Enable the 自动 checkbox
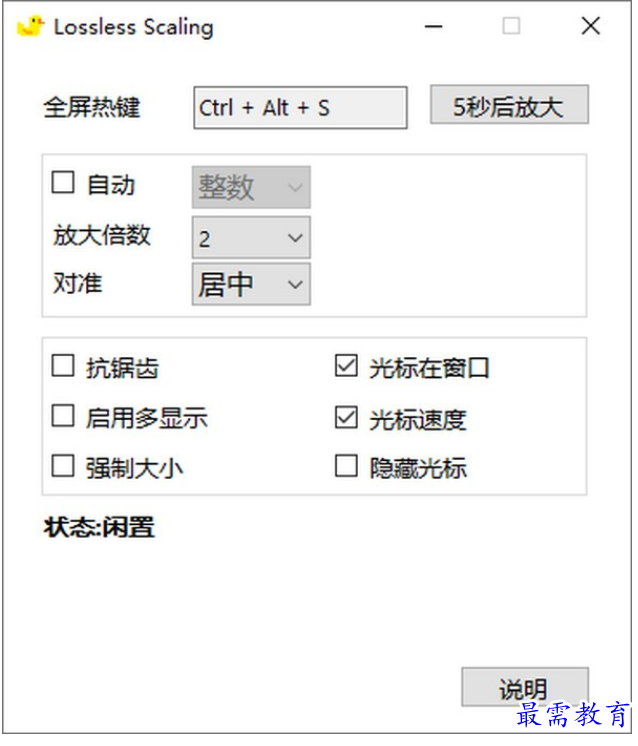638x746 pixels. point(64,183)
